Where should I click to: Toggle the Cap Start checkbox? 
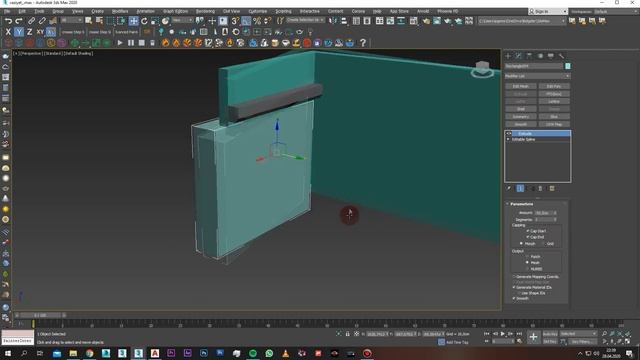(x=527, y=231)
